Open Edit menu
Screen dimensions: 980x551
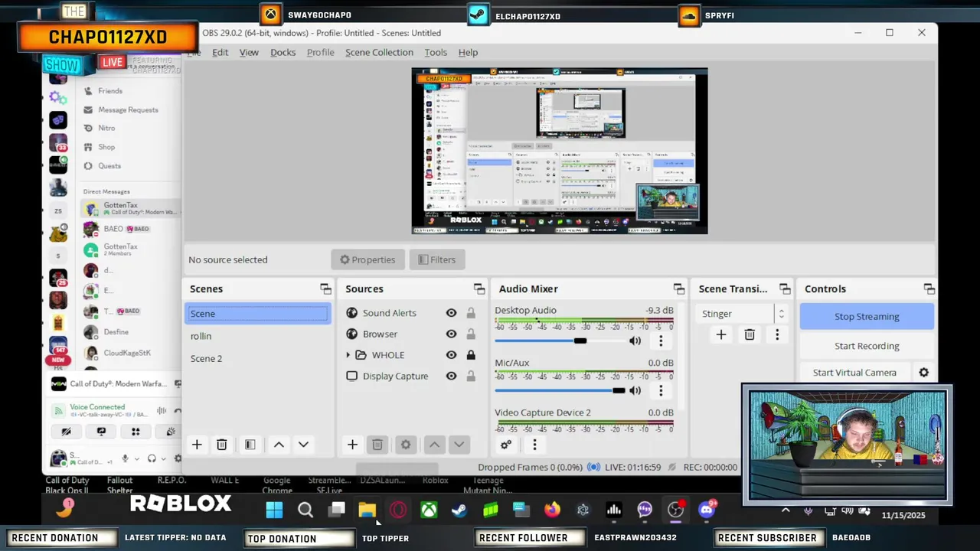click(x=220, y=52)
